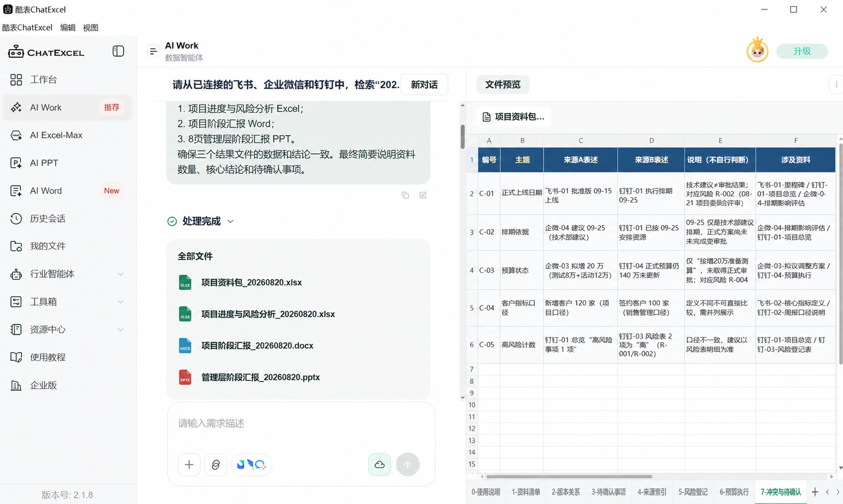Click the ChatExcel logo
The width and height of the screenshot is (843, 504).
tap(46, 51)
